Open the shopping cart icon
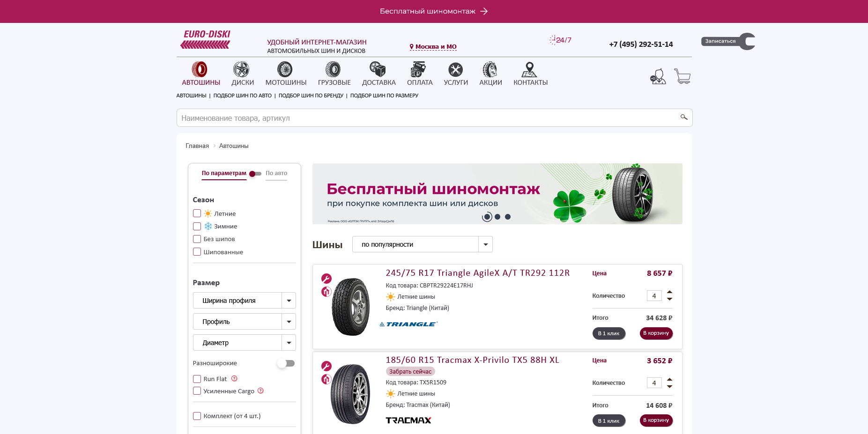868x434 pixels. pos(683,76)
